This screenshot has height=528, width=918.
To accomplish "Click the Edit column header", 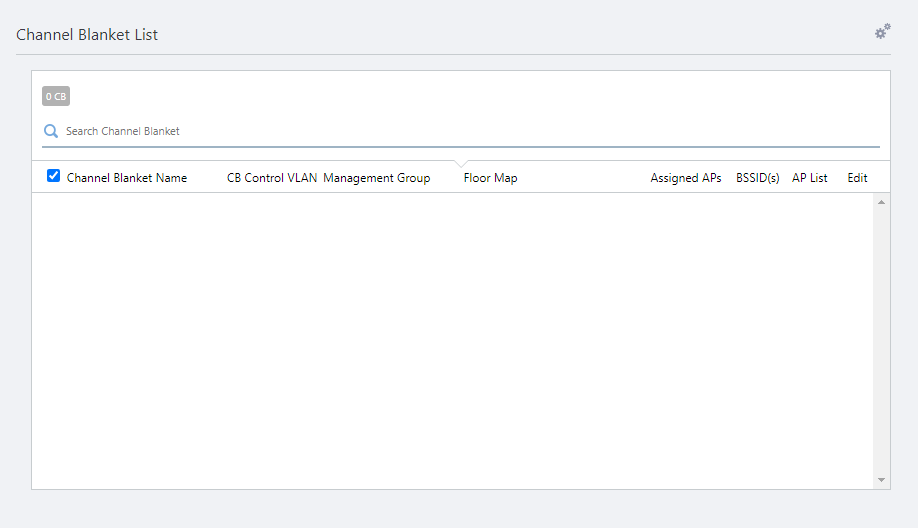I will [x=857, y=178].
